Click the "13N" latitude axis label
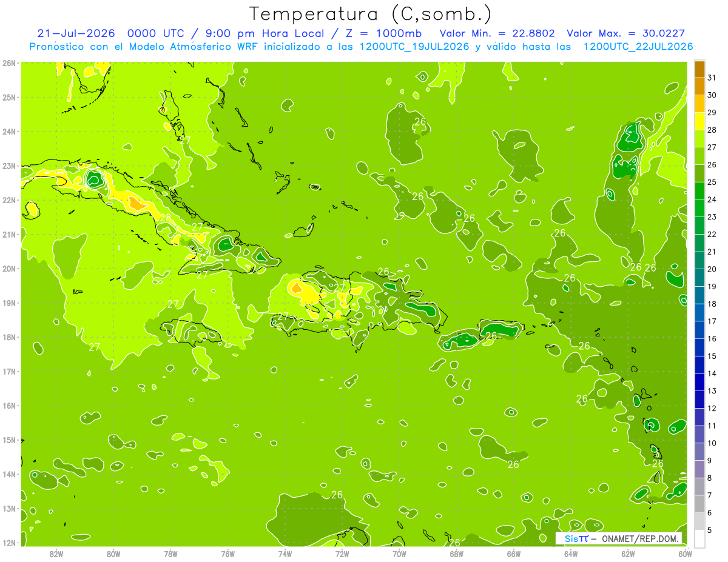This screenshot has width=728, height=562. 10,508
